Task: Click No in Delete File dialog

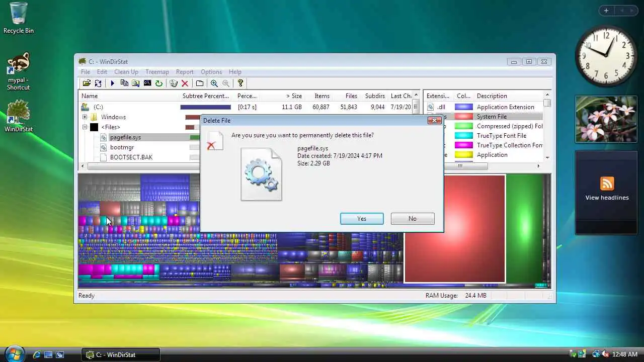Action: [x=413, y=219]
